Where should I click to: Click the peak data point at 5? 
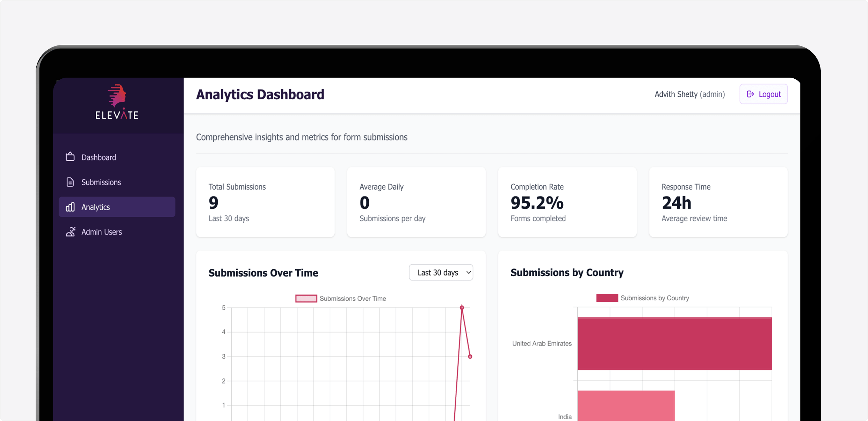pos(462,308)
